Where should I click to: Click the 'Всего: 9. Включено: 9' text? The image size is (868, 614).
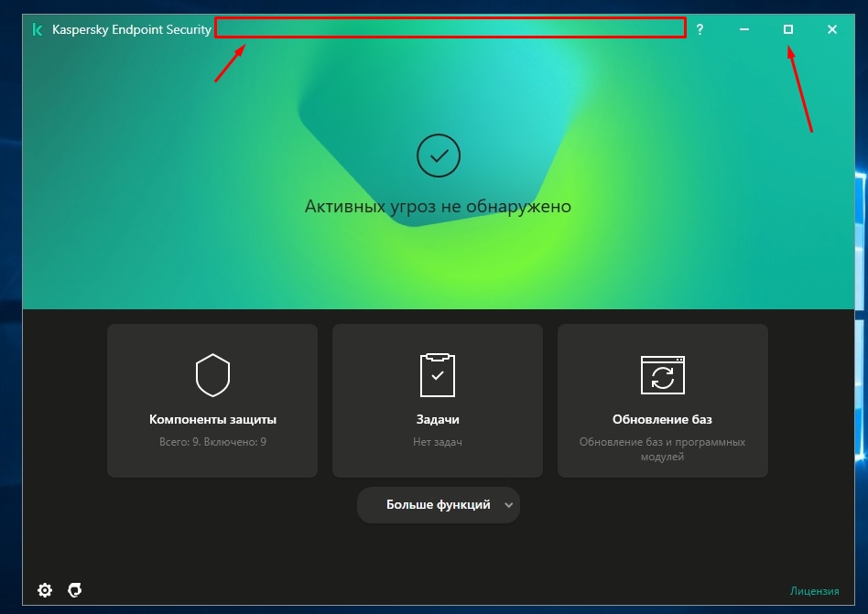212,442
